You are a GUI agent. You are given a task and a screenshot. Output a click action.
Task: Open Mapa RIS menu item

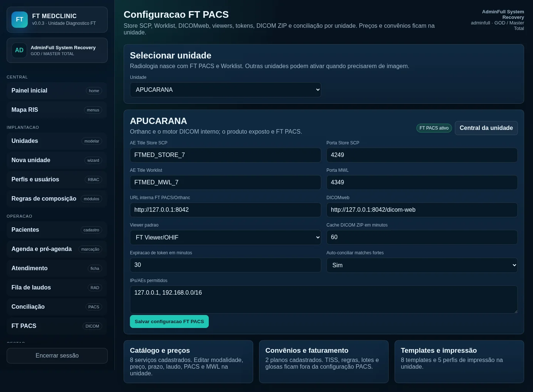pyautogui.click(x=57, y=110)
